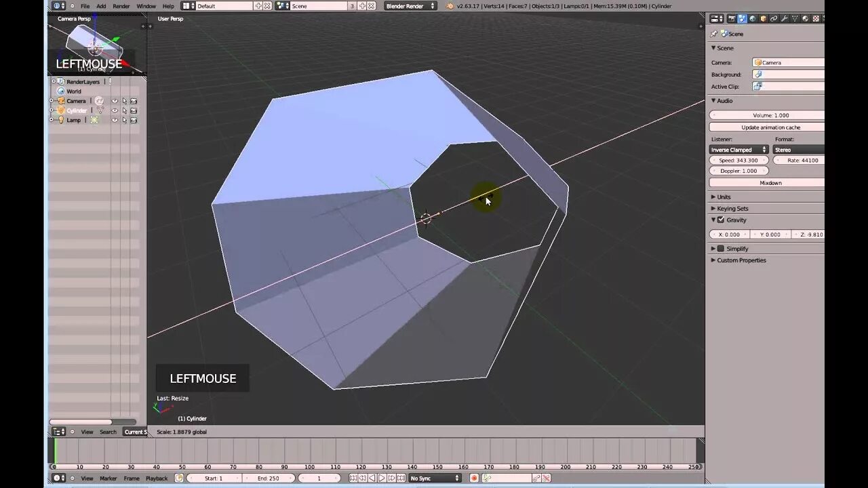Toggle selectability arrow for Cylinder
Screen dimensions: 868x488
(x=124, y=110)
